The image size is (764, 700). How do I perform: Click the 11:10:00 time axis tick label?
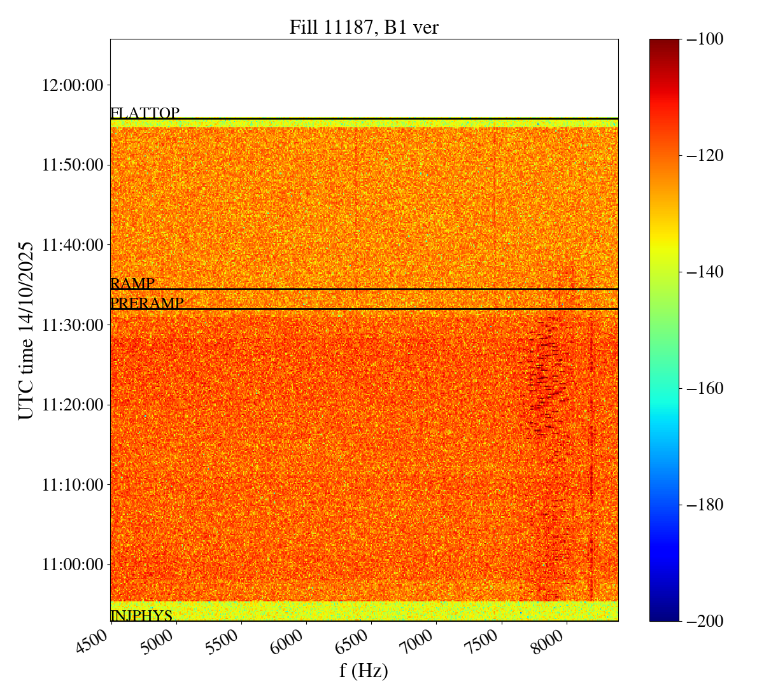(73, 485)
